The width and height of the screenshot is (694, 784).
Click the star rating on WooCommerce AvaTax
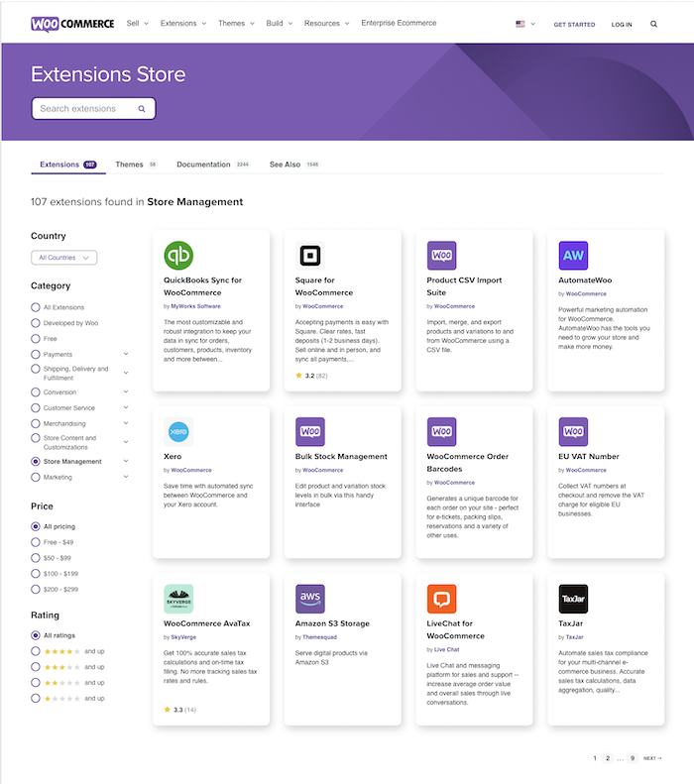pyautogui.click(x=180, y=710)
